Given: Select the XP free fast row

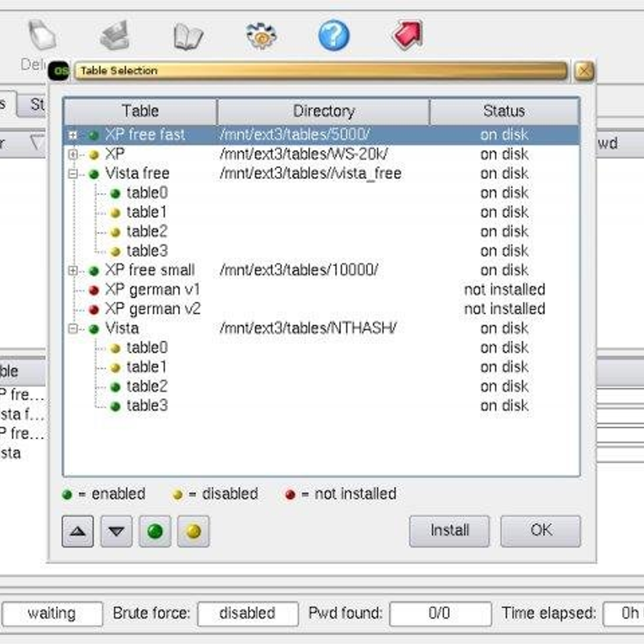Looking at the screenshot, I should tap(322, 135).
